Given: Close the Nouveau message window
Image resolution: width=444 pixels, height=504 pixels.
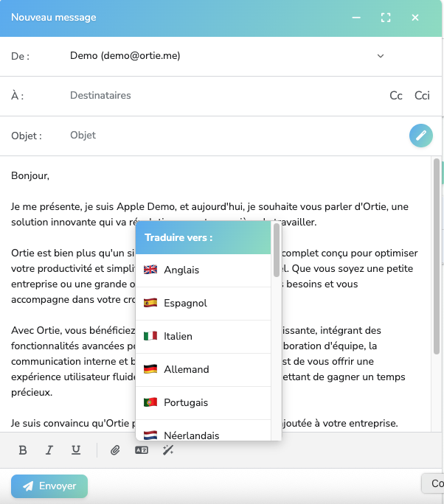Looking at the screenshot, I should pos(415,18).
